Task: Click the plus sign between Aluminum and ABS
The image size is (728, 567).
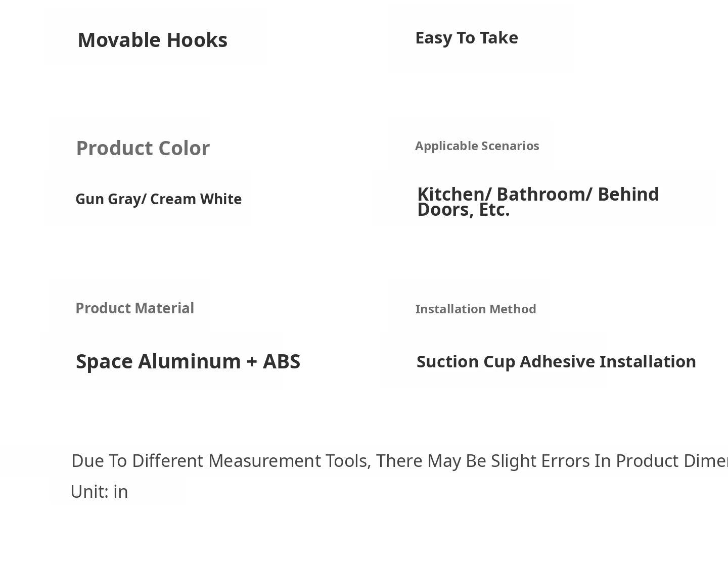Action: point(251,362)
